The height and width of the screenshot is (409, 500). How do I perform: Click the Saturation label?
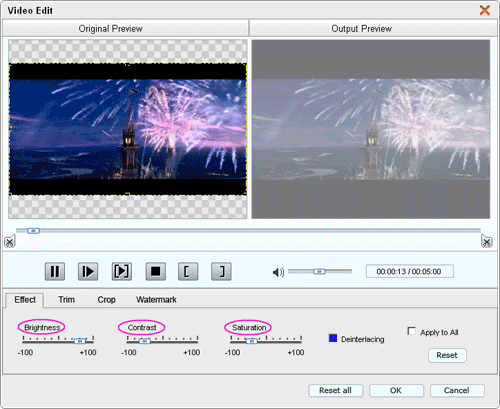point(249,328)
